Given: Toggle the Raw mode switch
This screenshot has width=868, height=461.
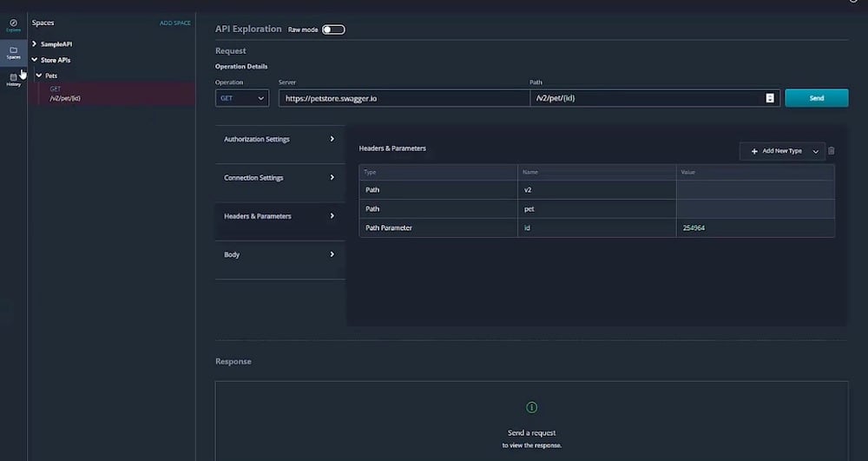Looking at the screenshot, I should pyautogui.click(x=333, y=30).
